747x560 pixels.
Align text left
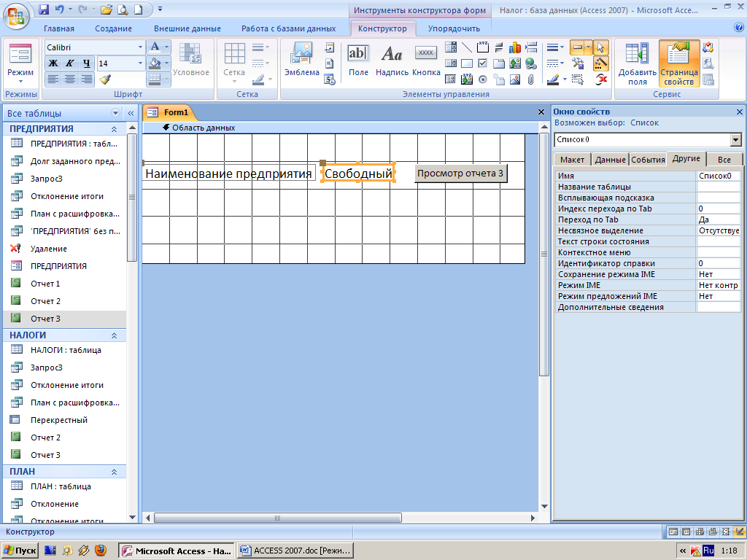(x=53, y=79)
